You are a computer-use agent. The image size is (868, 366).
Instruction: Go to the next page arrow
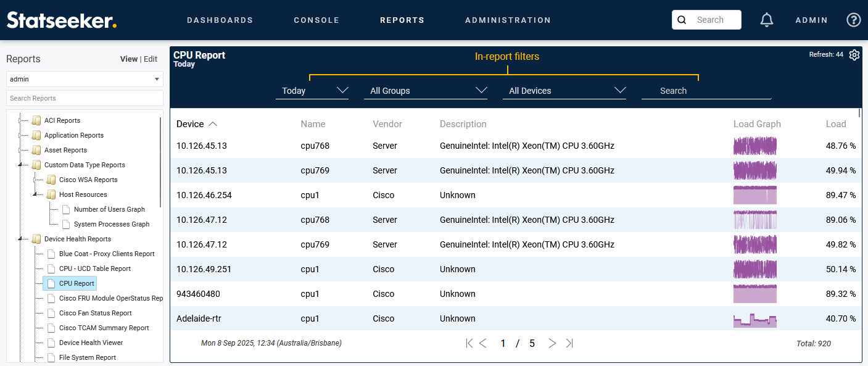(x=552, y=343)
